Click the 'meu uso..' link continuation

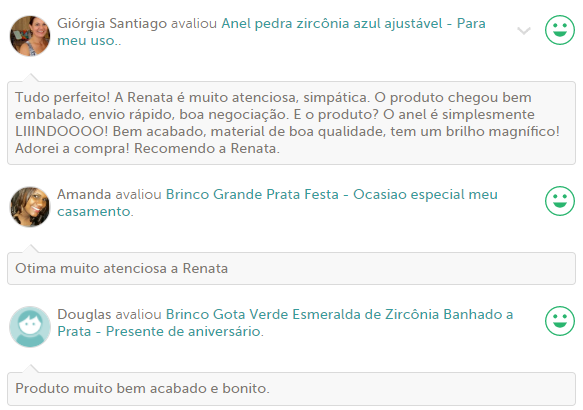click(x=89, y=41)
